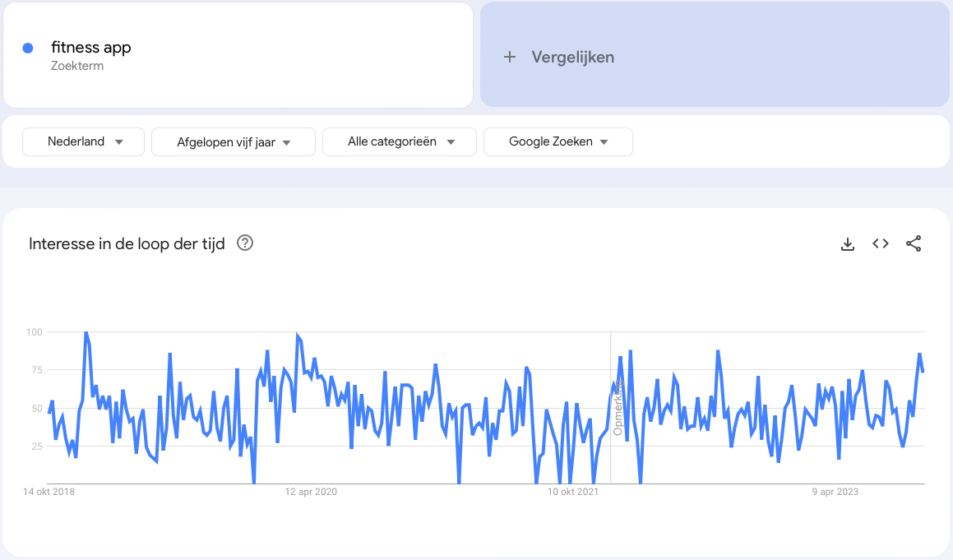Click the help icon beside Interesse heading

point(244,243)
